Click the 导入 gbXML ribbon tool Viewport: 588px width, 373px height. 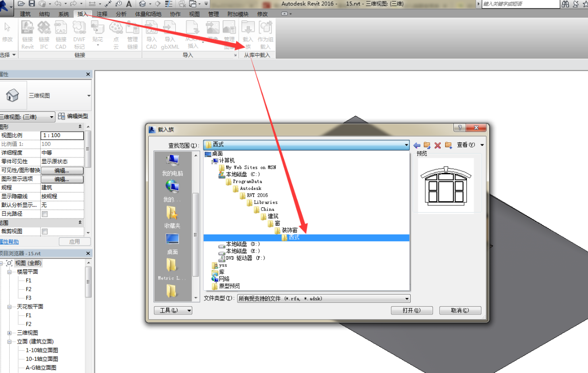[x=170, y=35]
